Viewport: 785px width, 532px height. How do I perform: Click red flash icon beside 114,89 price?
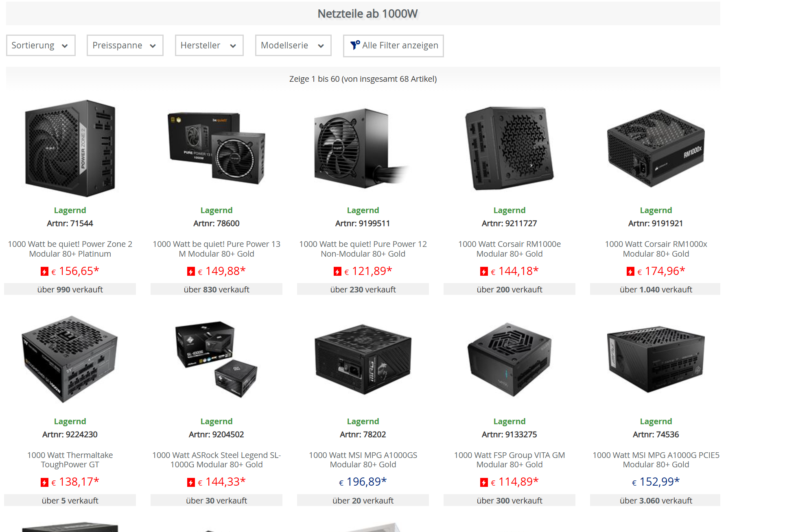pos(484,482)
